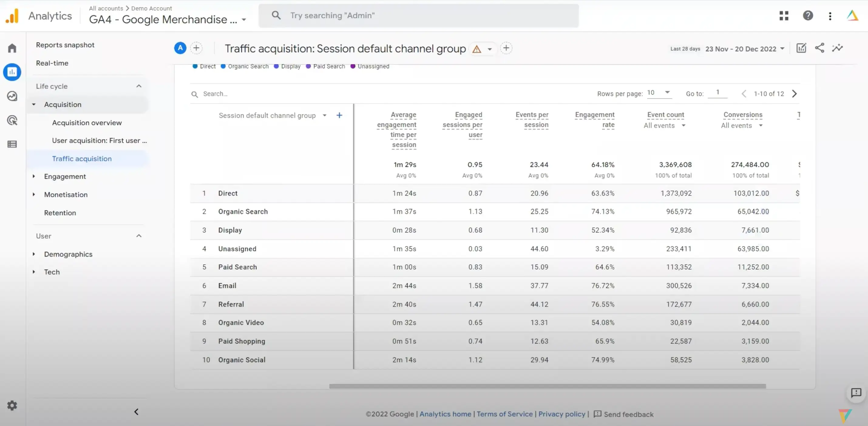Screen dimensions: 868x426
Task: Click Send feedback in footer
Action: 623,414
